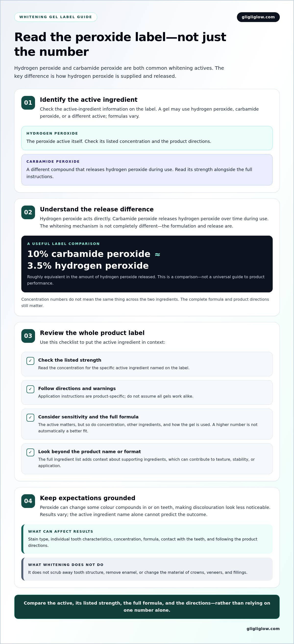Toggle 'Follow directions and warnings' checkbox
294x644 pixels.
[x=30, y=389]
